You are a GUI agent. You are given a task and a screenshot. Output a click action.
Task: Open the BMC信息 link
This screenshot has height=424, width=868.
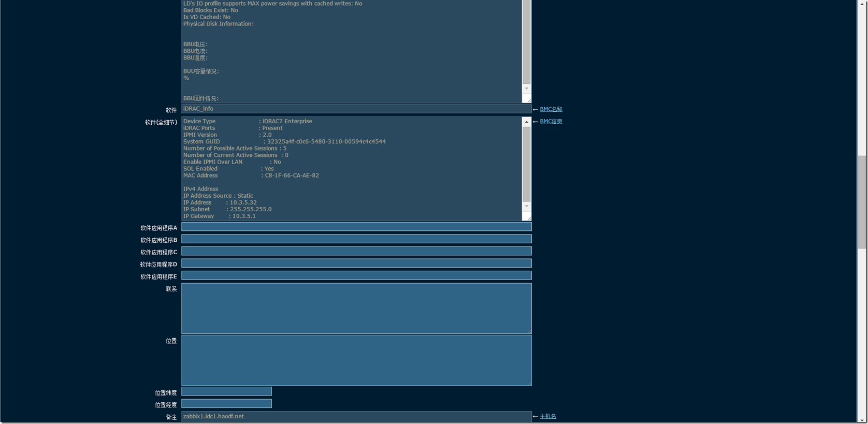point(551,122)
